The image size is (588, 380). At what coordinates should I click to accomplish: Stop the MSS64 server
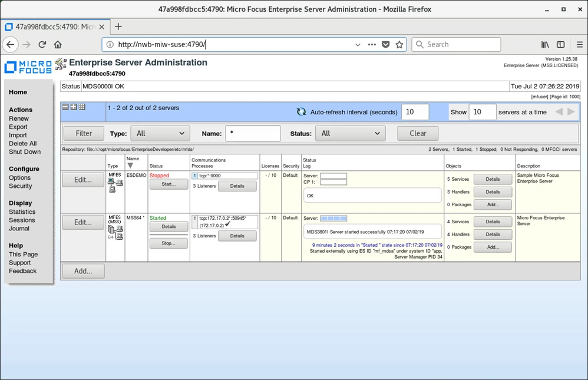[169, 243]
